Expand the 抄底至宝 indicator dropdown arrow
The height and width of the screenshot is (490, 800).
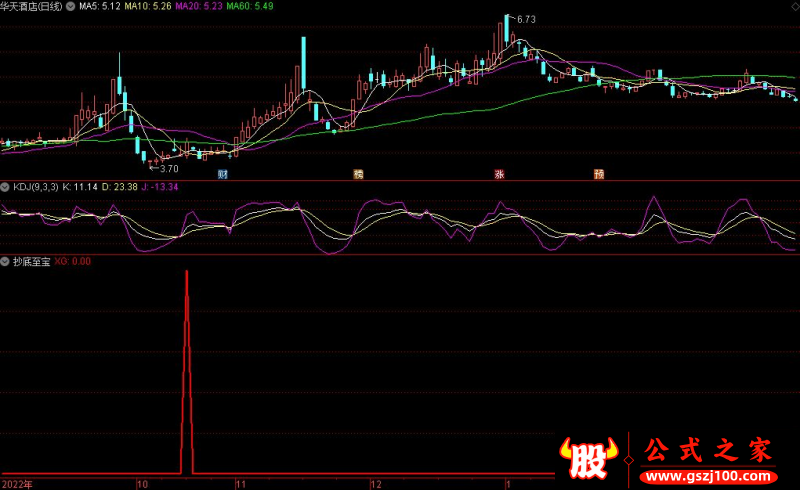click(6, 260)
